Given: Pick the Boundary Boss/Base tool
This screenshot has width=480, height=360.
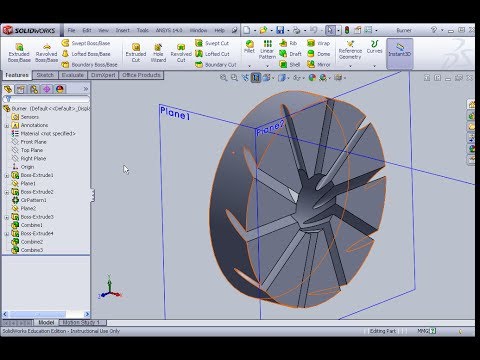Looking at the screenshot, I should (x=89, y=64).
